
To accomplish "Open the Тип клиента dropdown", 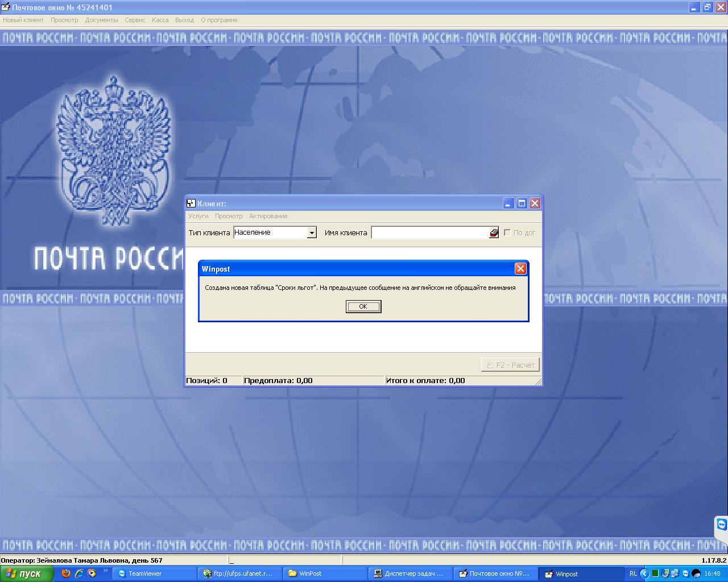I will pyautogui.click(x=312, y=232).
